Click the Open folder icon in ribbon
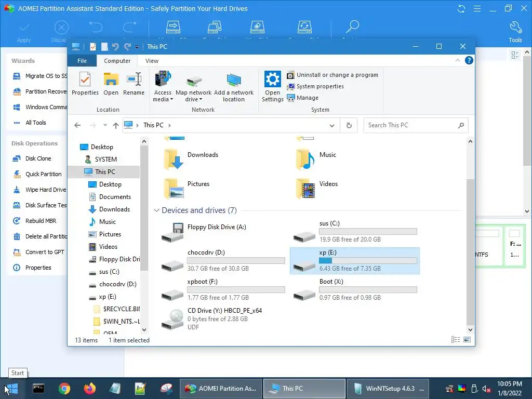This screenshot has width=532, height=399. 111,84
